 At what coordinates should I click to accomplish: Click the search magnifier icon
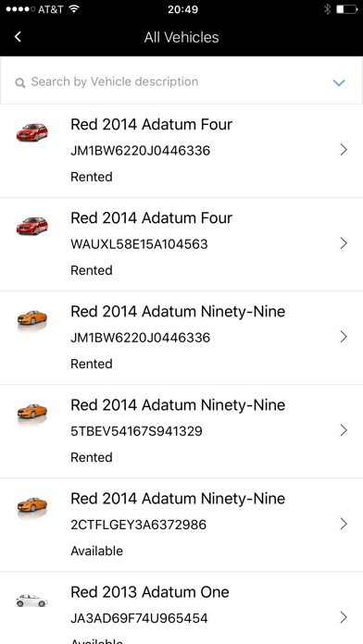(19, 83)
